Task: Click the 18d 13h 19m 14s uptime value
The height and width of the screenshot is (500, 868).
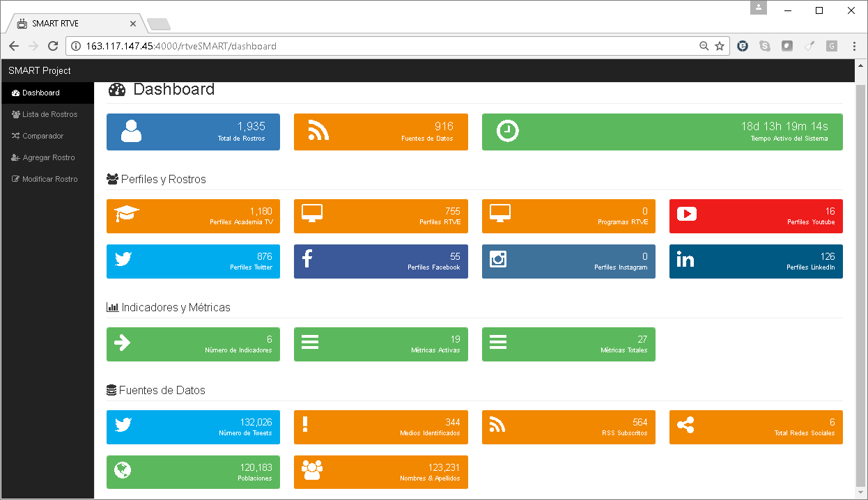Action: [784, 126]
